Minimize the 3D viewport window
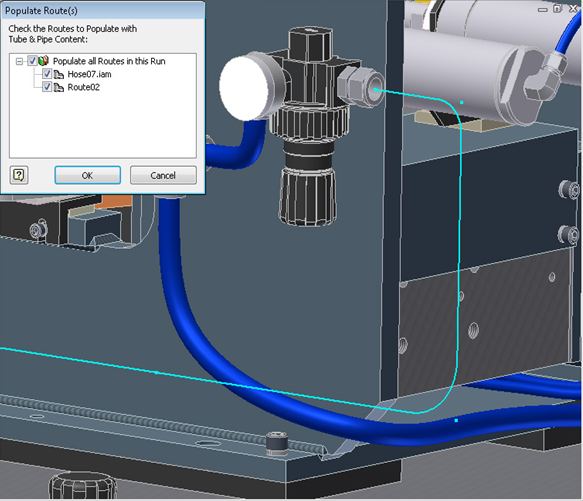 pos(543,9)
